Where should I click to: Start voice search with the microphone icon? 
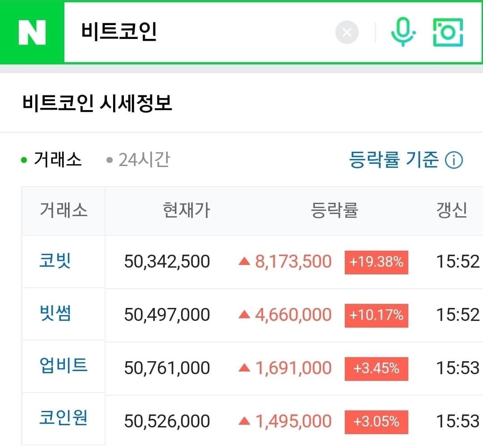click(x=403, y=32)
